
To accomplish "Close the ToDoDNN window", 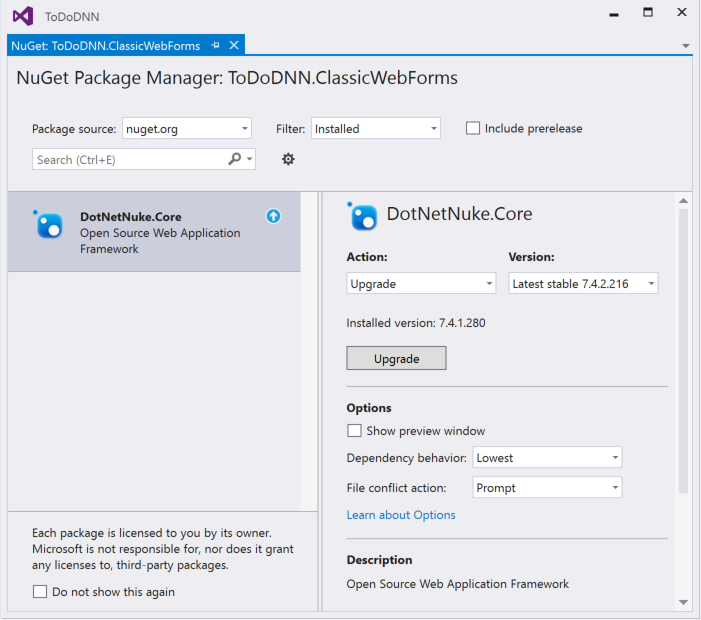I will click(x=682, y=12).
